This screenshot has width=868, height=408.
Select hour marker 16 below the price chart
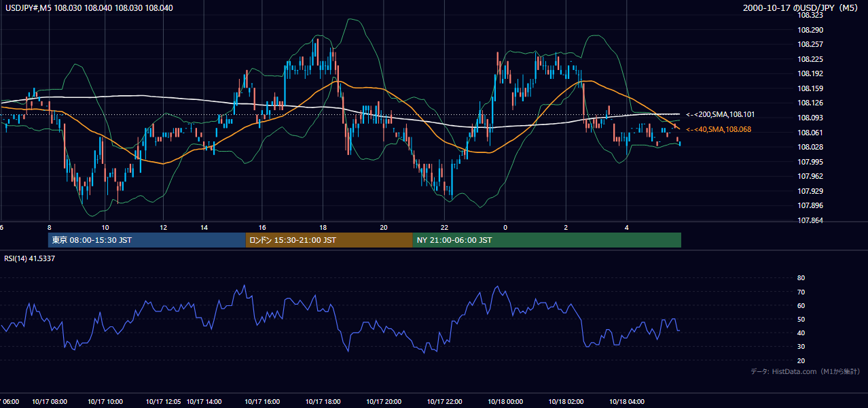(x=262, y=227)
